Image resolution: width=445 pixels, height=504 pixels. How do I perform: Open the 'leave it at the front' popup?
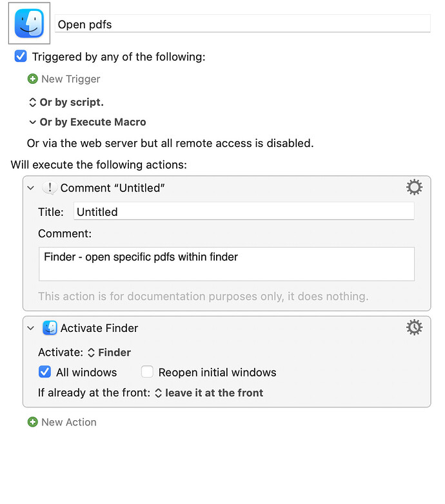click(209, 393)
